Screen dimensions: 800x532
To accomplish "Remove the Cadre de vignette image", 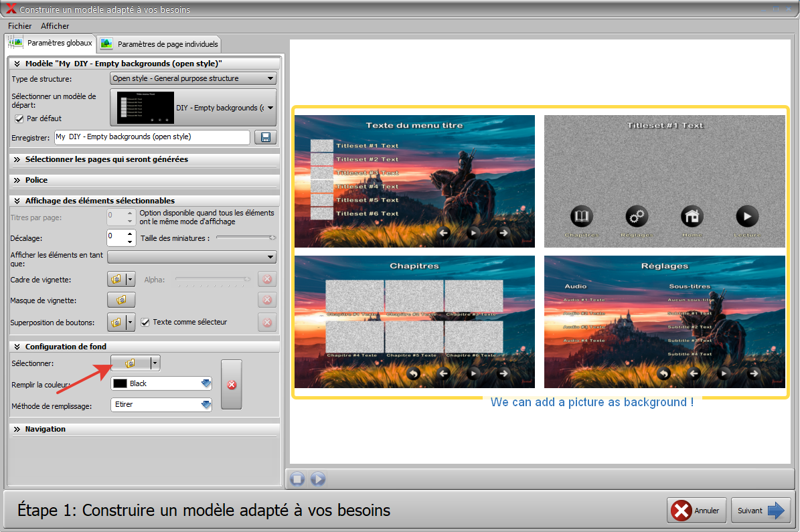I will point(267,279).
